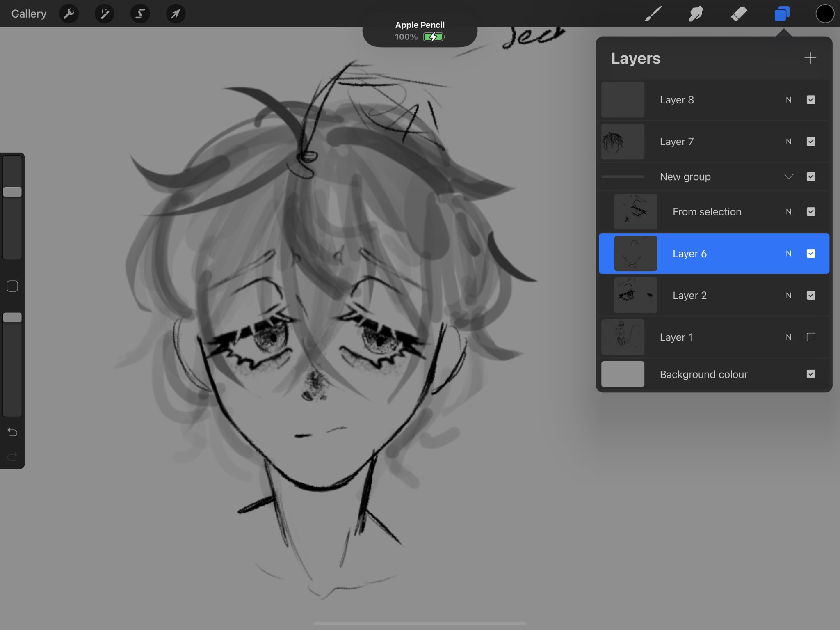Image resolution: width=840 pixels, height=630 pixels.
Task: Open the Actions wrench menu
Action: click(x=69, y=14)
